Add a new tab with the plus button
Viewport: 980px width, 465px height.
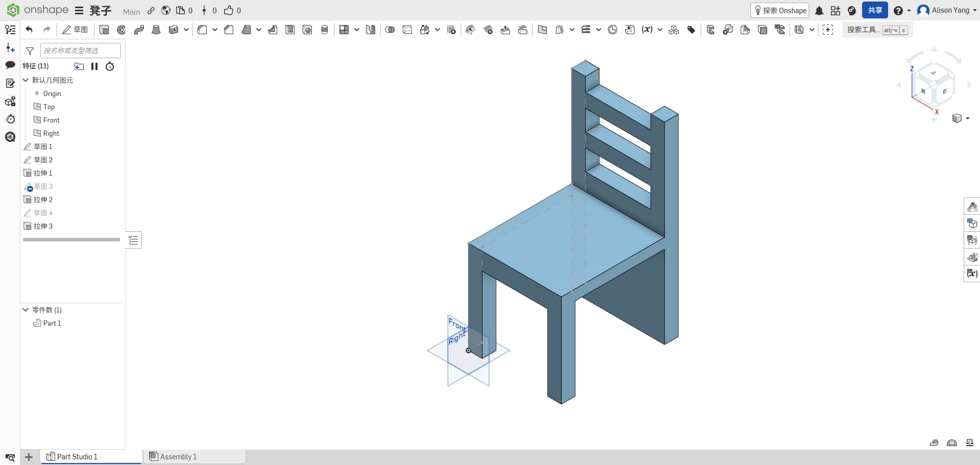pos(29,457)
